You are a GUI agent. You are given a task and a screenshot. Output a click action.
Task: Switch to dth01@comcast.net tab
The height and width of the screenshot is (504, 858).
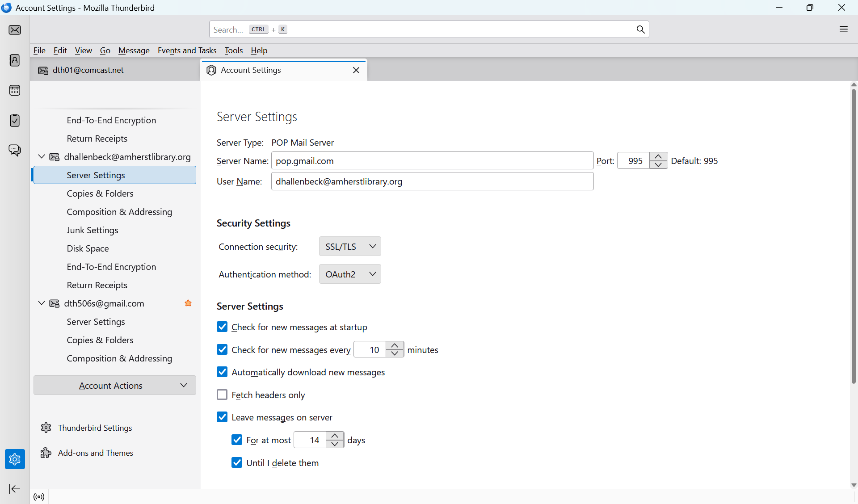tap(88, 70)
